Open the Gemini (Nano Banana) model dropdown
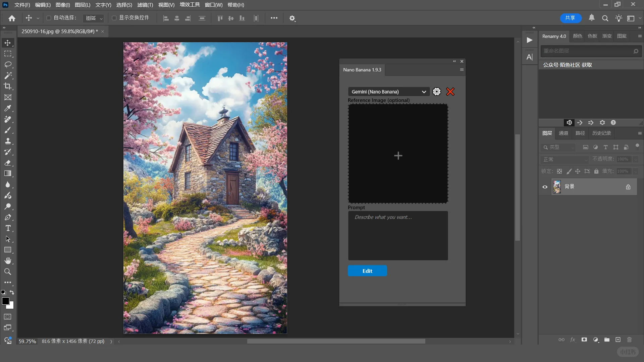The height and width of the screenshot is (362, 644). (x=388, y=92)
